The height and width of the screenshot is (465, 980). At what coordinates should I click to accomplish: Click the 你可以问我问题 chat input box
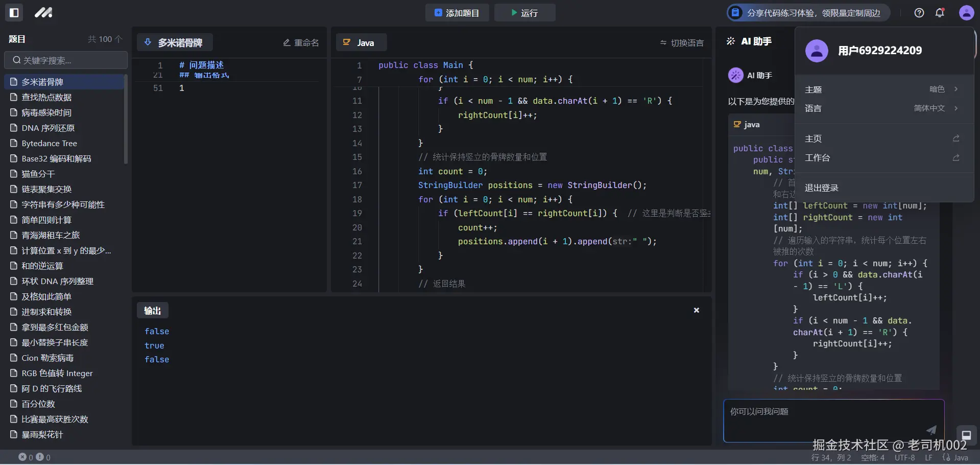coord(833,421)
